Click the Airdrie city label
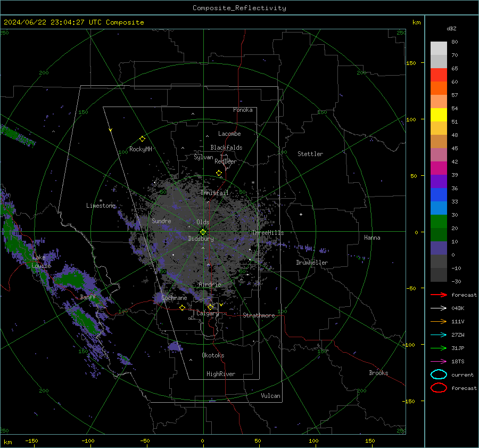Screen dimensions: 479x448 click(x=210, y=284)
